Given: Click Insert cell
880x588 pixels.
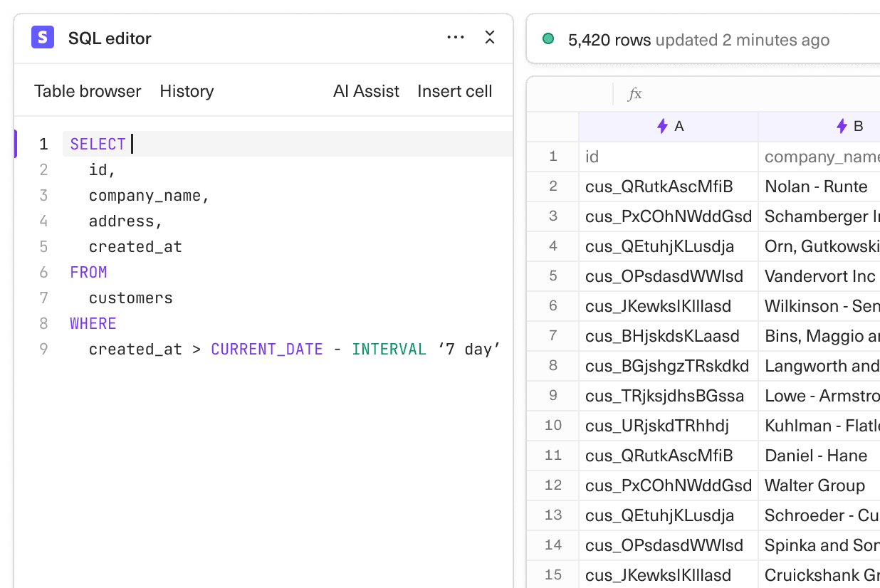Looking at the screenshot, I should click(455, 91).
